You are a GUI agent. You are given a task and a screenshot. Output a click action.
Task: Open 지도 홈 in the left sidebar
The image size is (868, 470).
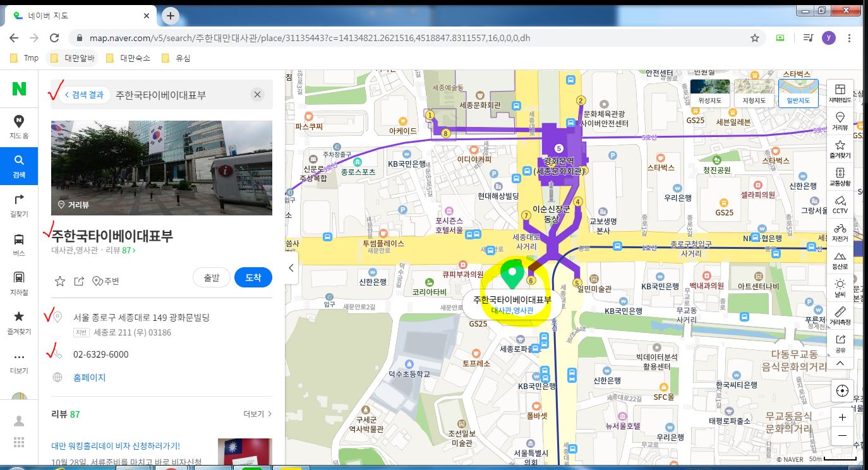[19, 126]
